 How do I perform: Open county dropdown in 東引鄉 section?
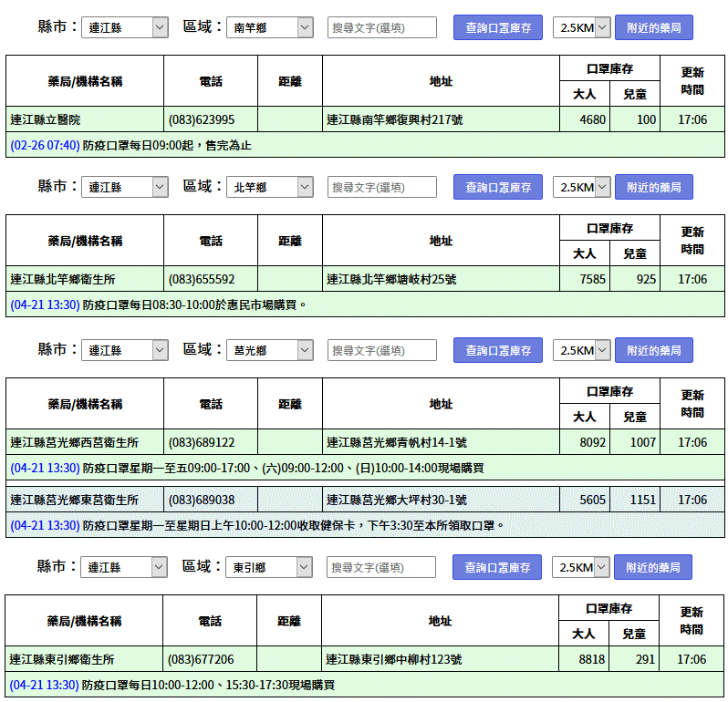click(x=123, y=567)
